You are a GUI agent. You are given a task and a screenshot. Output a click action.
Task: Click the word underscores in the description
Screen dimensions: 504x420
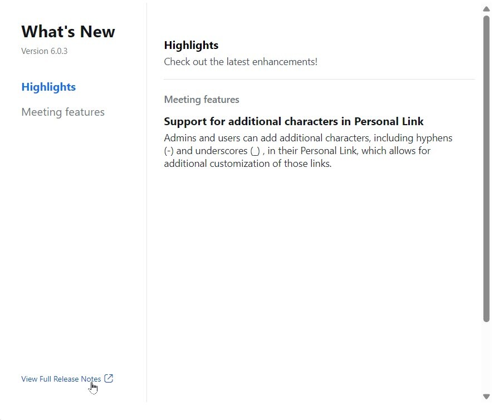pos(221,151)
